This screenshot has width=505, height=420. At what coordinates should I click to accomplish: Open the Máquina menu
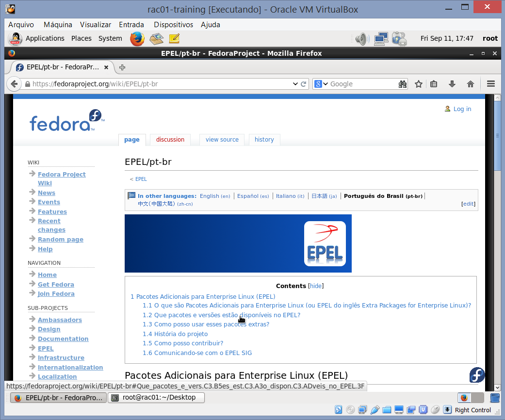coord(58,25)
